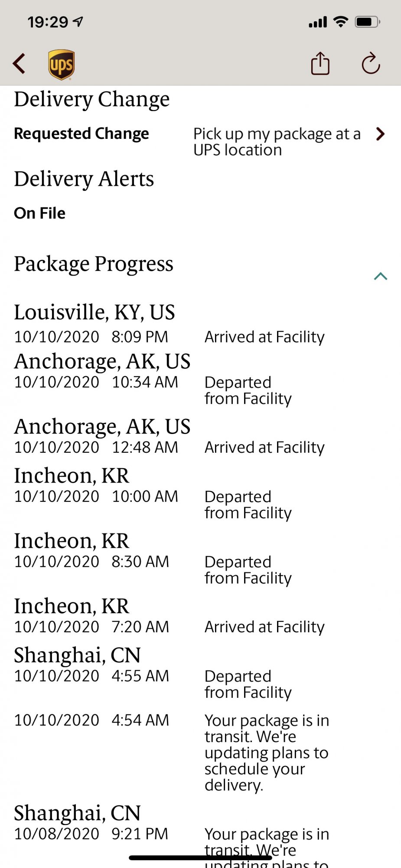The image size is (401, 868).
Task: Tap the refresh icon
Action: pos(371,63)
